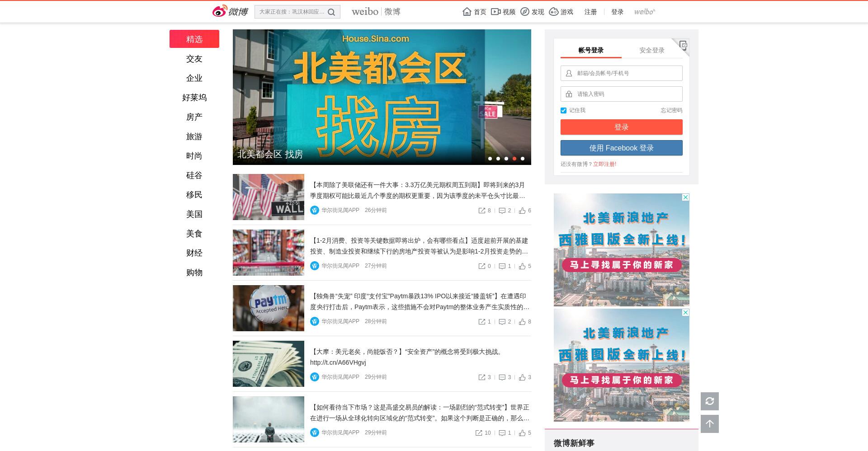
Task: Open 视频 video in top navigation
Action: [503, 12]
